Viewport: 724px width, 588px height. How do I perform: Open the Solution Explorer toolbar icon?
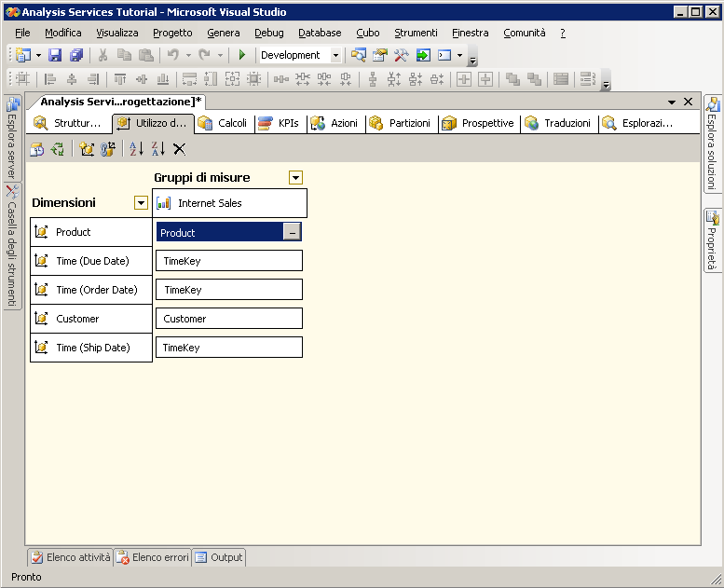pyautogui.click(x=359, y=55)
